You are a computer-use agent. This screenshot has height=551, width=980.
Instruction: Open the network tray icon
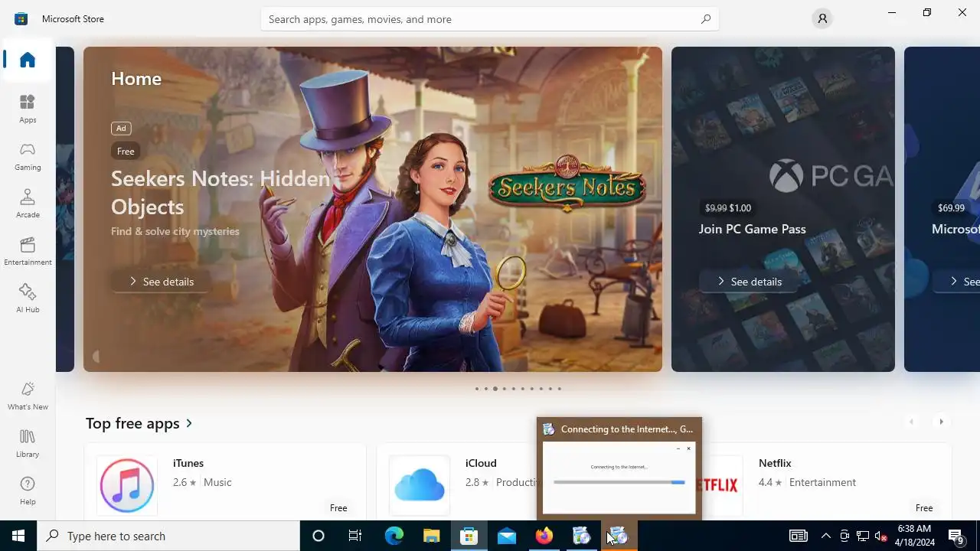click(863, 536)
